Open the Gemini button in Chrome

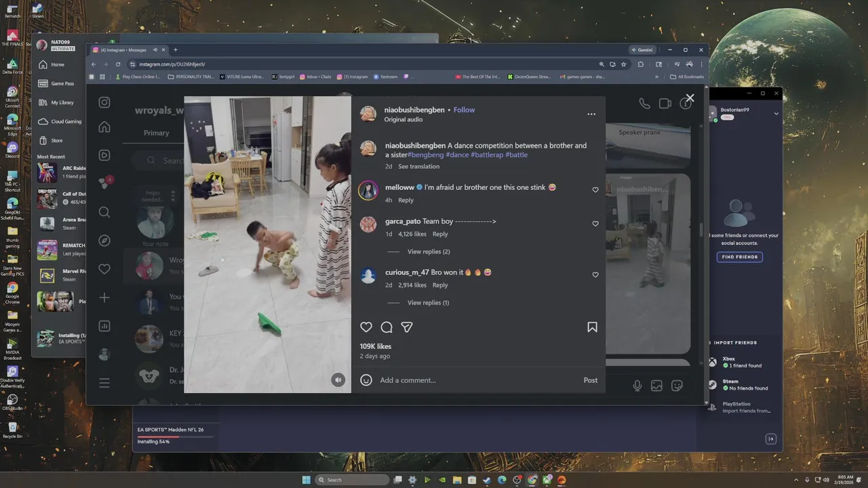pos(642,49)
